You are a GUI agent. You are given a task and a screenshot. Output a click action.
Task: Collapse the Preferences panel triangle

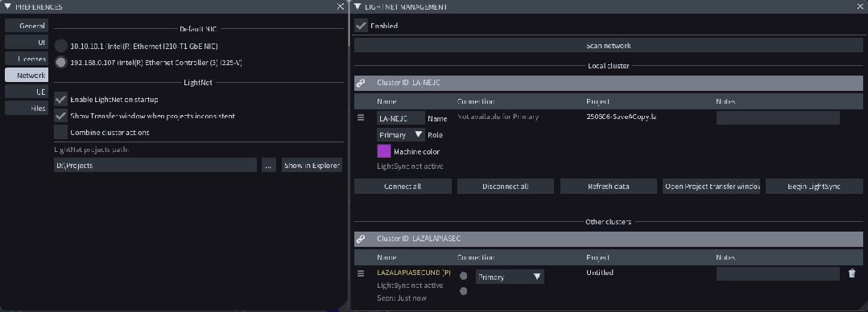tap(8, 6)
